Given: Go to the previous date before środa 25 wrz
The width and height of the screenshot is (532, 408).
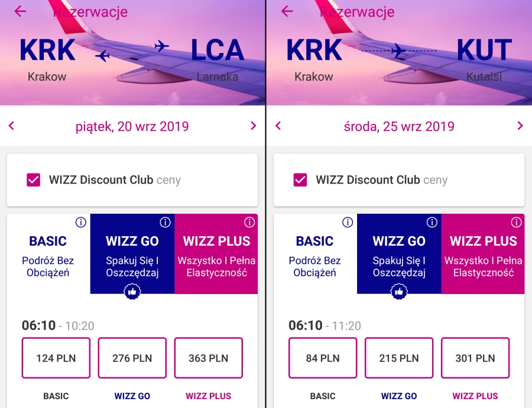Looking at the screenshot, I should 278,126.
